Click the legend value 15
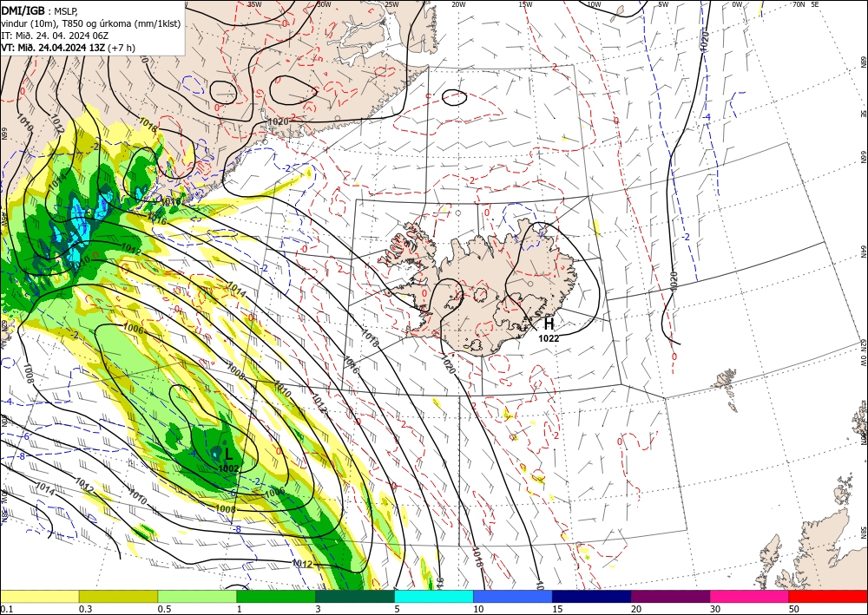The image size is (868, 615). (557, 609)
